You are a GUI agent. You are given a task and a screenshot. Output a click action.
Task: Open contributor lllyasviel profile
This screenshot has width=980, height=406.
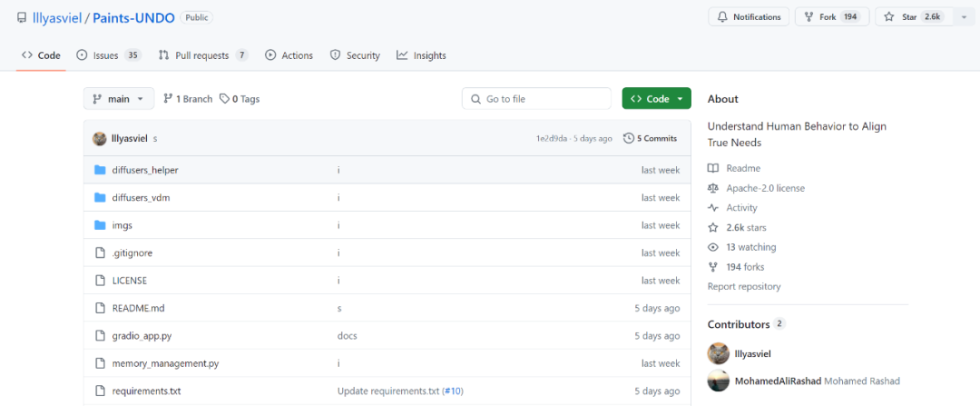[x=752, y=353]
